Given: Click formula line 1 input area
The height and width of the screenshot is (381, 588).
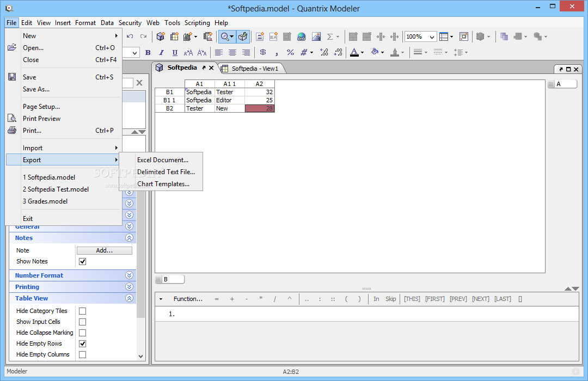Looking at the screenshot, I should click(367, 314).
